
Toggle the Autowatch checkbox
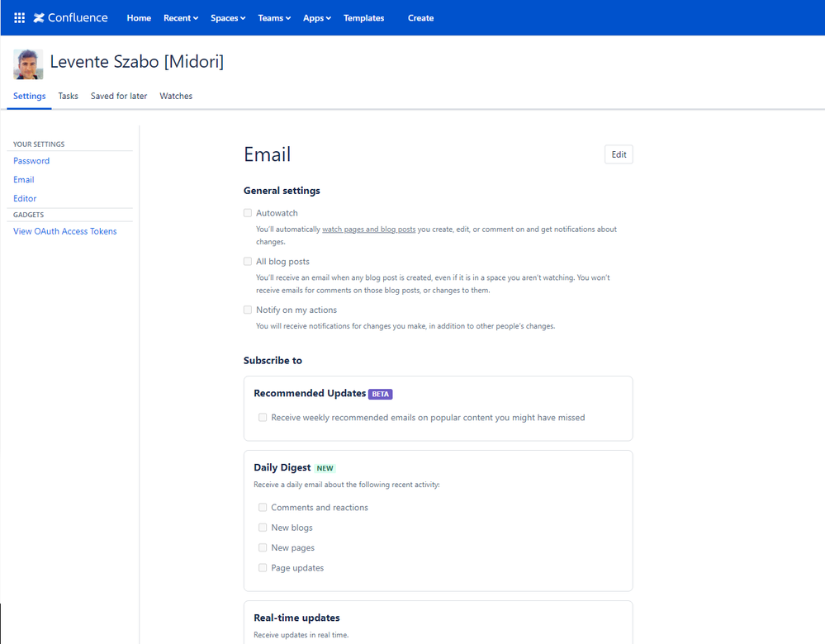(247, 212)
